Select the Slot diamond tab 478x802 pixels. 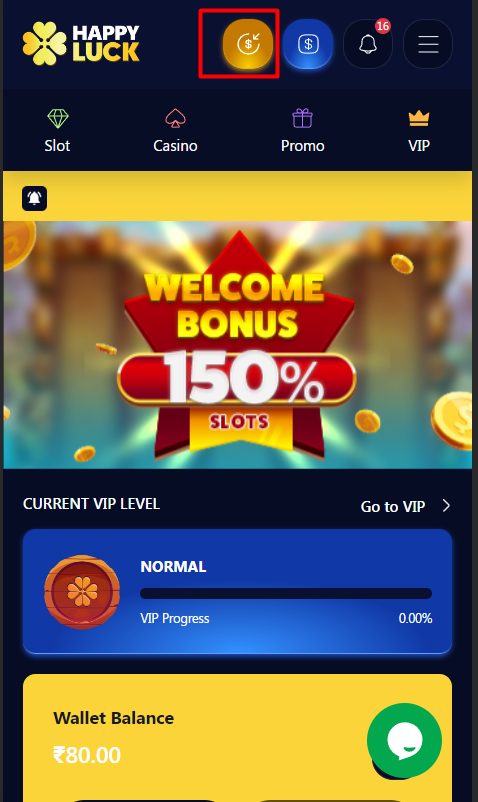pos(57,131)
